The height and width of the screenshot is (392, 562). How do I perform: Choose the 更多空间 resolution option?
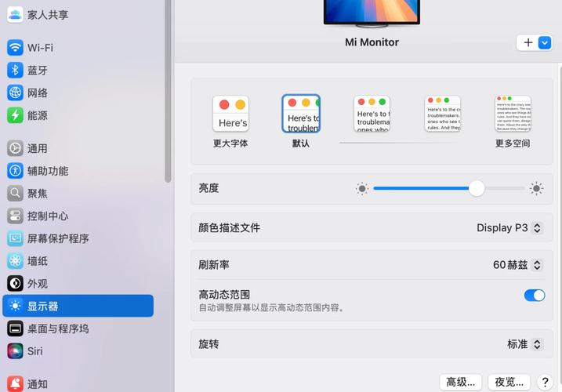[x=513, y=114]
